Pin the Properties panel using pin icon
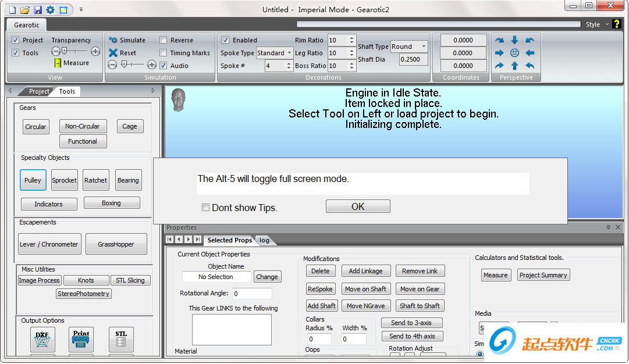The image size is (629, 364). click(x=608, y=227)
